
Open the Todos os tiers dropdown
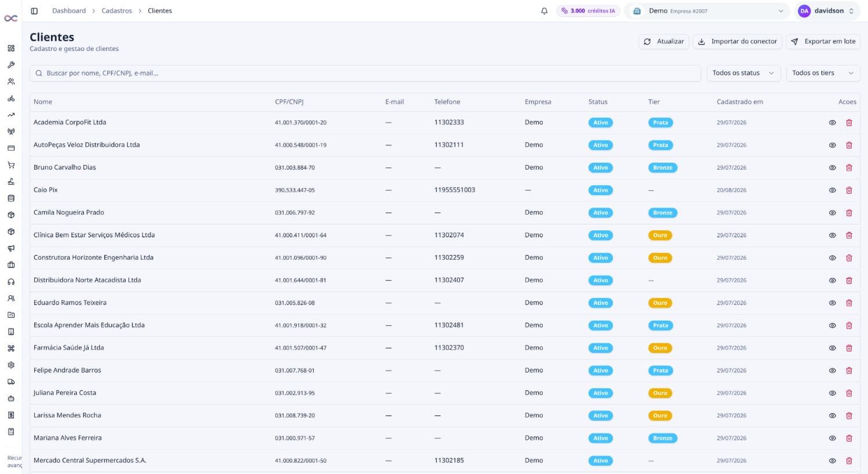823,73
